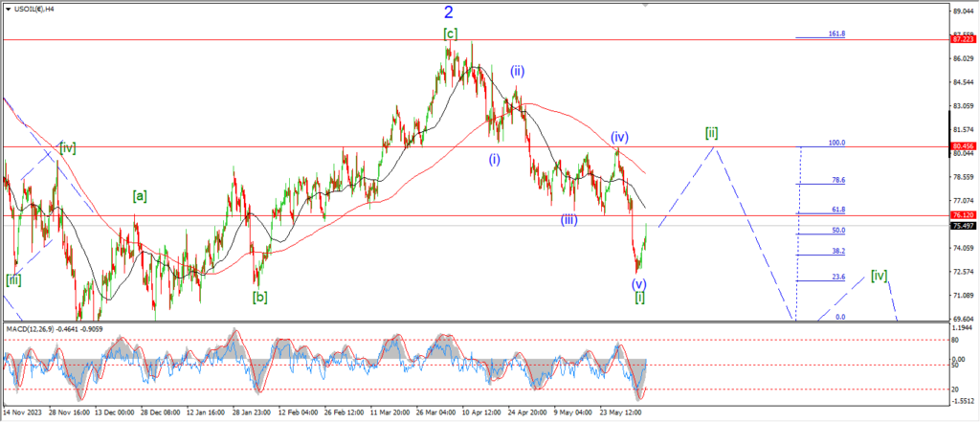Image resolution: width=980 pixels, height=422 pixels.
Task: Click the 100.0 Fibonacci level label
Action: [x=836, y=143]
